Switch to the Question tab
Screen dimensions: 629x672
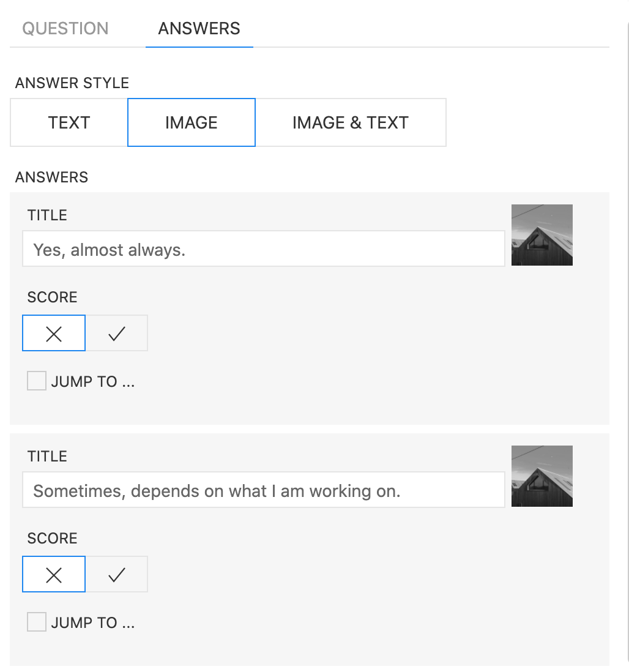point(65,29)
